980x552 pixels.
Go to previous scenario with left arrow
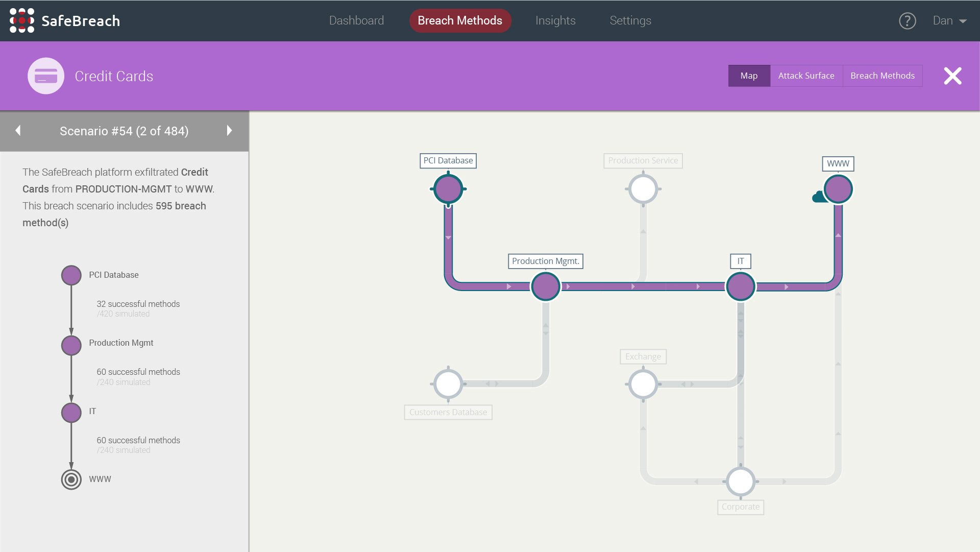point(18,131)
